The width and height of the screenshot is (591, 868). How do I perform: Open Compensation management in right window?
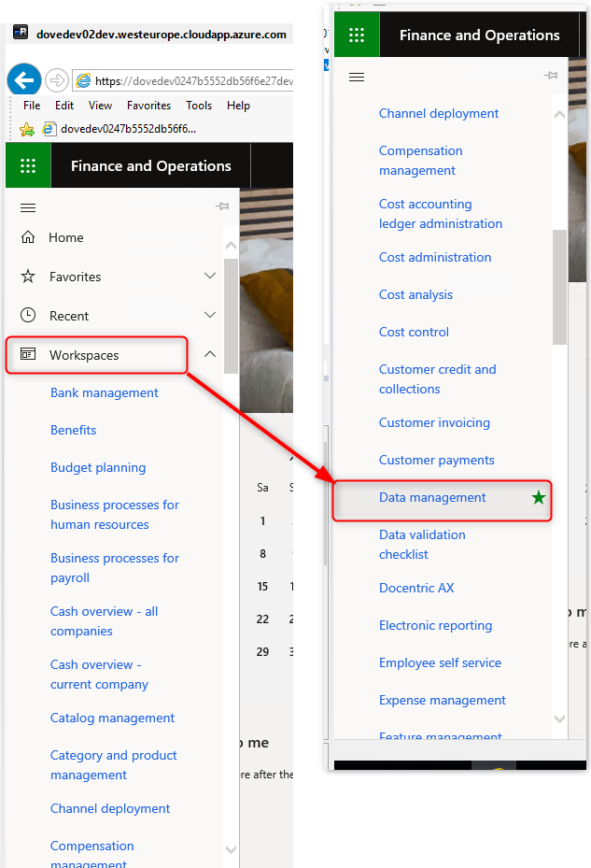(x=420, y=161)
